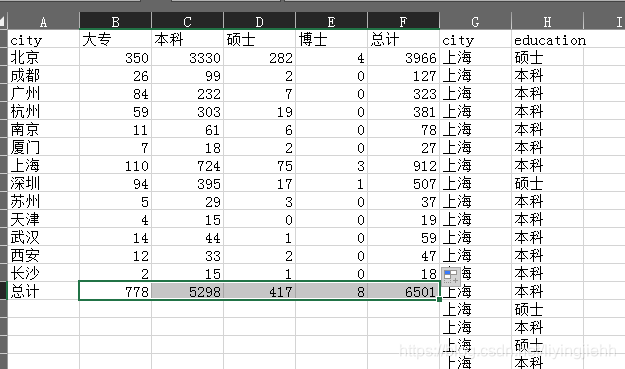Click cell with value 44
This screenshot has height=369, width=625.
point(187,237)
